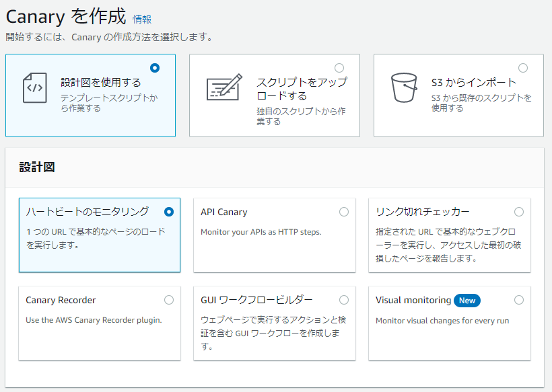Click the スクリプトをアップロードする card title
This screenshot has width=552, height=392.
pos(302,89)
